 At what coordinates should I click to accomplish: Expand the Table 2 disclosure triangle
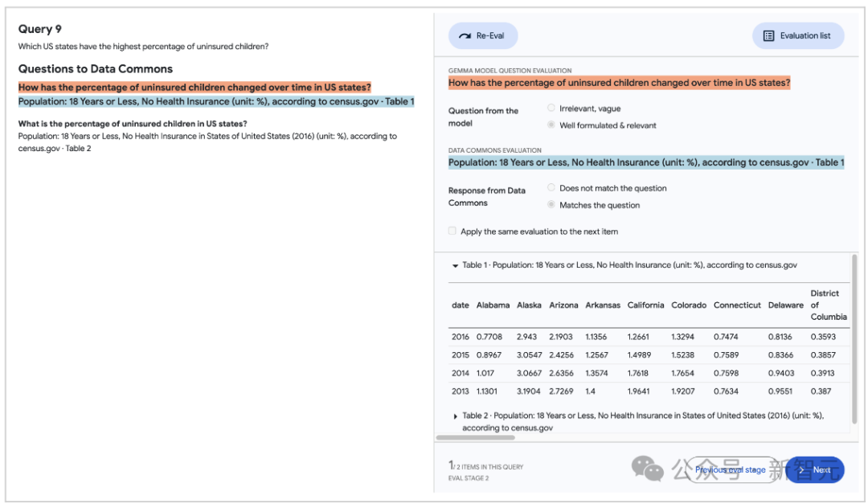[457, 416]
